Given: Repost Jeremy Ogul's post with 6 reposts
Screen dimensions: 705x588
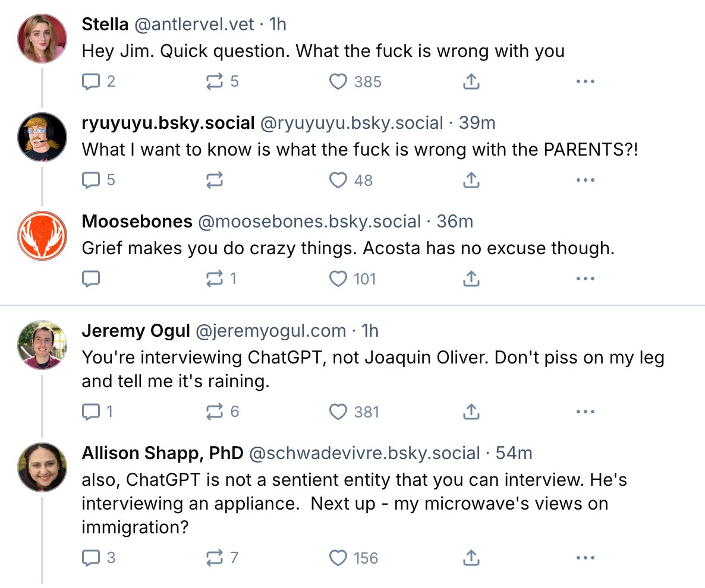Looking at the screenshot, I should [x=213, y=411].
